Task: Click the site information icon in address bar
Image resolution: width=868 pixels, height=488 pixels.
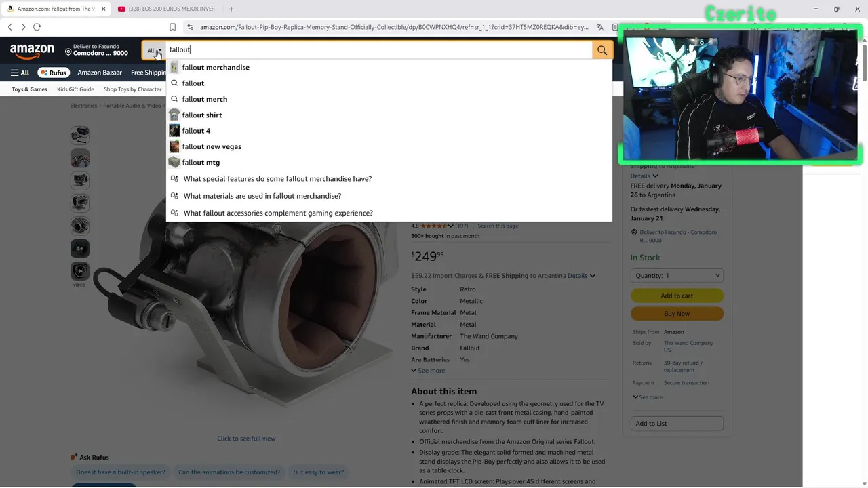Action: (190, 27)
